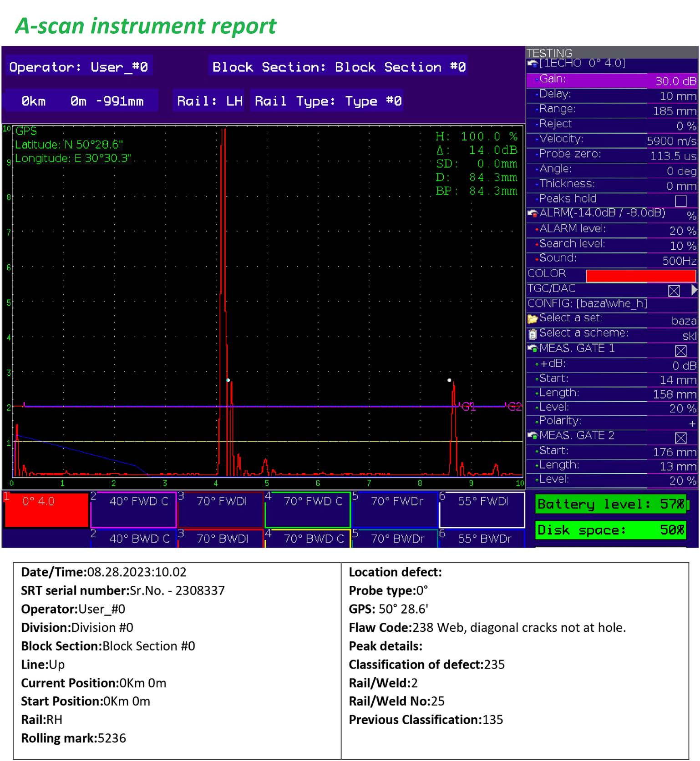Select the ALARM level 20 % value

[683, 231]
